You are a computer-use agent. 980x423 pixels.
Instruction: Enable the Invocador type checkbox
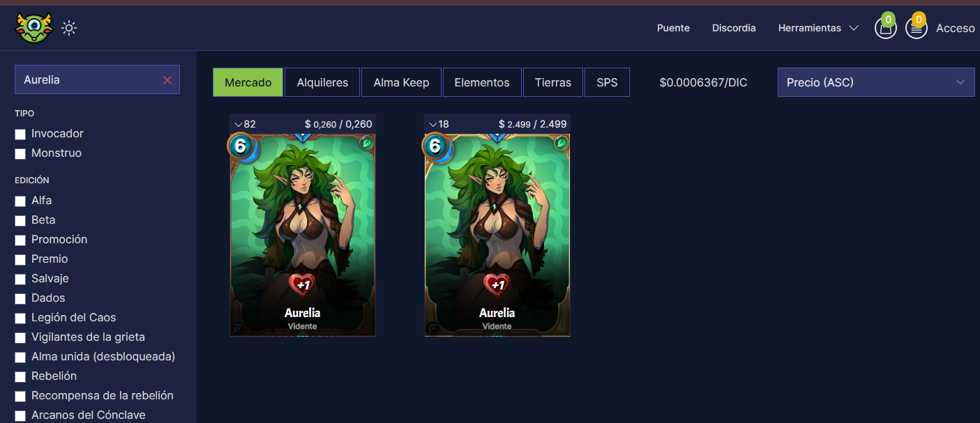coord(20,134)
